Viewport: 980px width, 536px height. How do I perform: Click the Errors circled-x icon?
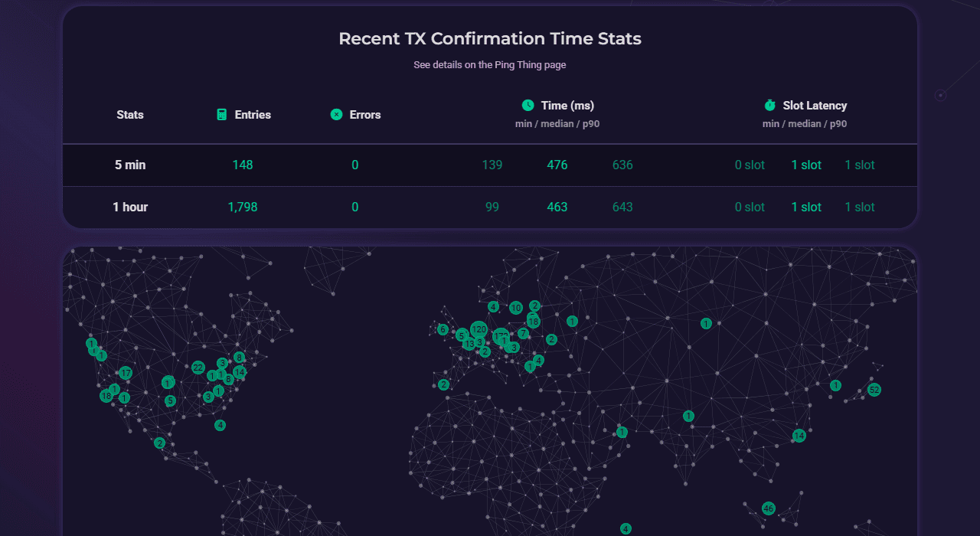click(x=336, y=115)
